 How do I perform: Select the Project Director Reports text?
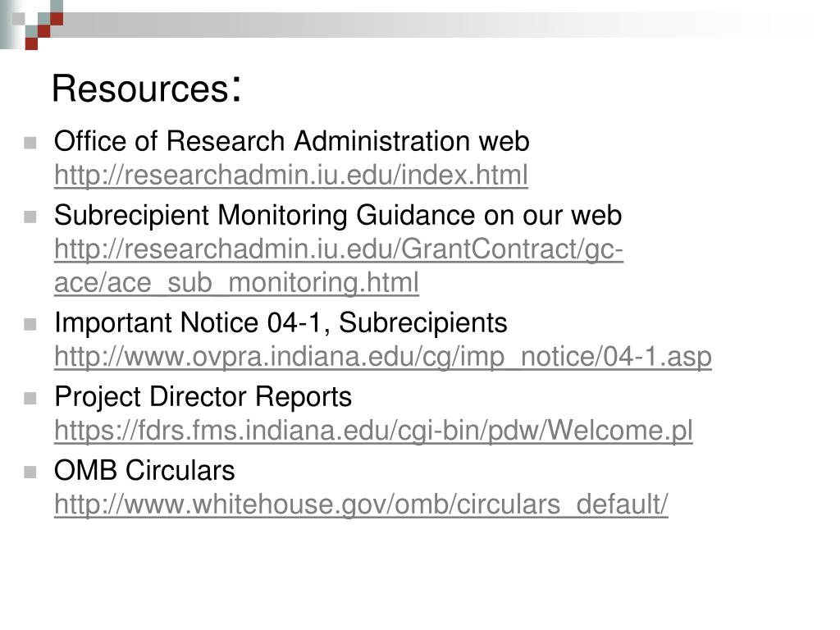pyautogui.click(x=203, y=397)
